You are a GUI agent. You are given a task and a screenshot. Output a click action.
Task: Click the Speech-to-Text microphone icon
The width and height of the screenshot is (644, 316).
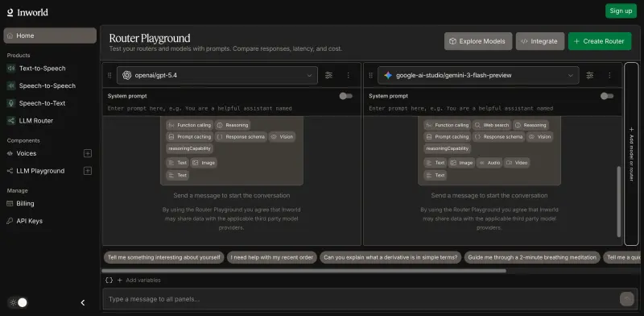coord(11,103)
